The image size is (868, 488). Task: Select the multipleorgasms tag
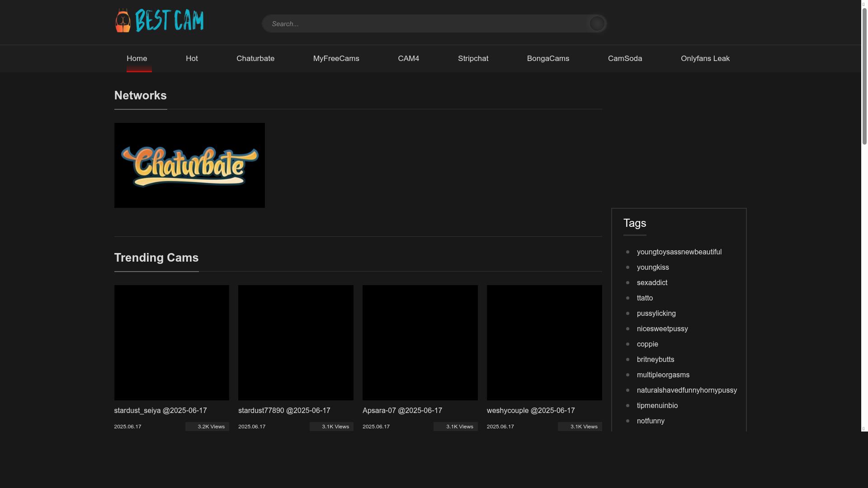click(x=663, y=375)
